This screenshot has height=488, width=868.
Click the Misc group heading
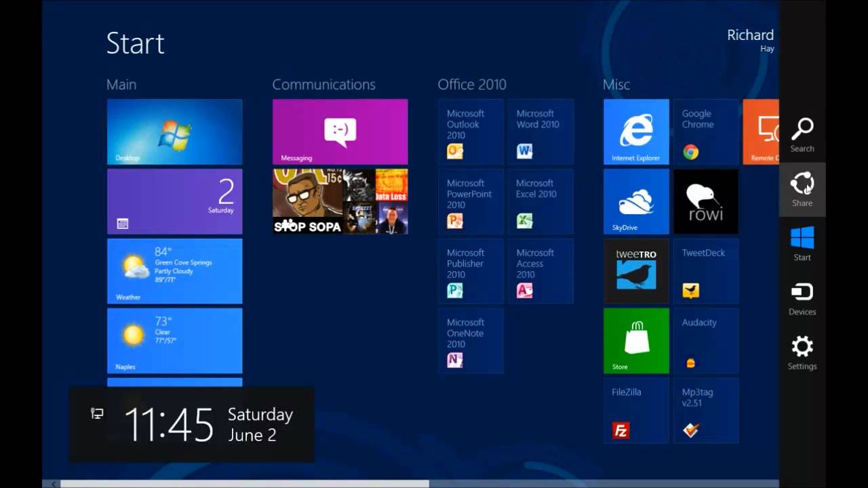click(616, 85)
